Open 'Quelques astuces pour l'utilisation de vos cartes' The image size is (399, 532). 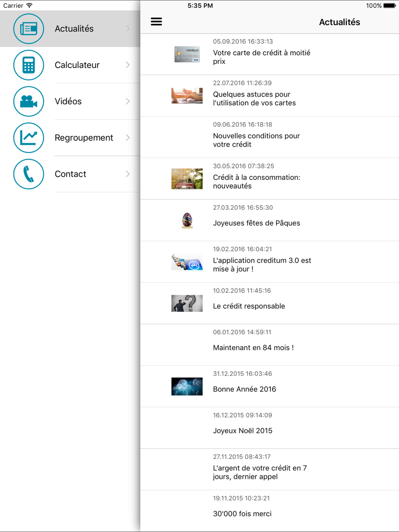(254, 99)
